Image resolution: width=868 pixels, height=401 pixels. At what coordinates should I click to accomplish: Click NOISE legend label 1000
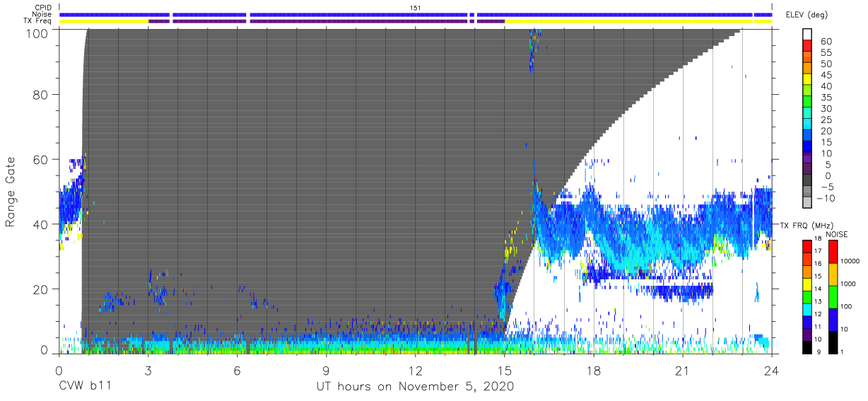point(848,284)
